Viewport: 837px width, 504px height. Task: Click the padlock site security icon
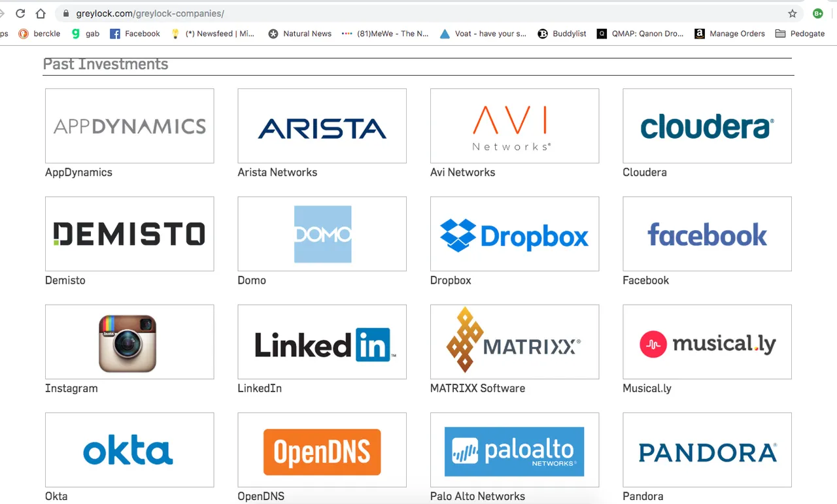pyautogui.click(x=66, y=14)
